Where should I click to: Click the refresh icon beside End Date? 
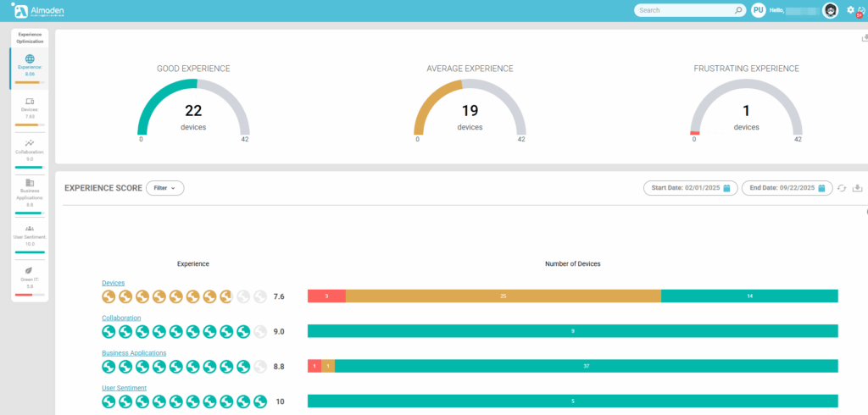tap(842, 188)
